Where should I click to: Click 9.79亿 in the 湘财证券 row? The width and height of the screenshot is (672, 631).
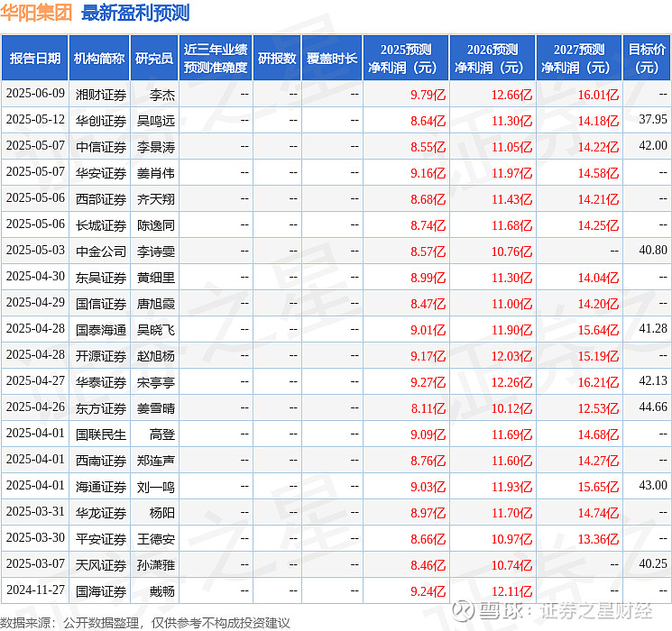[x=428, y=95]
